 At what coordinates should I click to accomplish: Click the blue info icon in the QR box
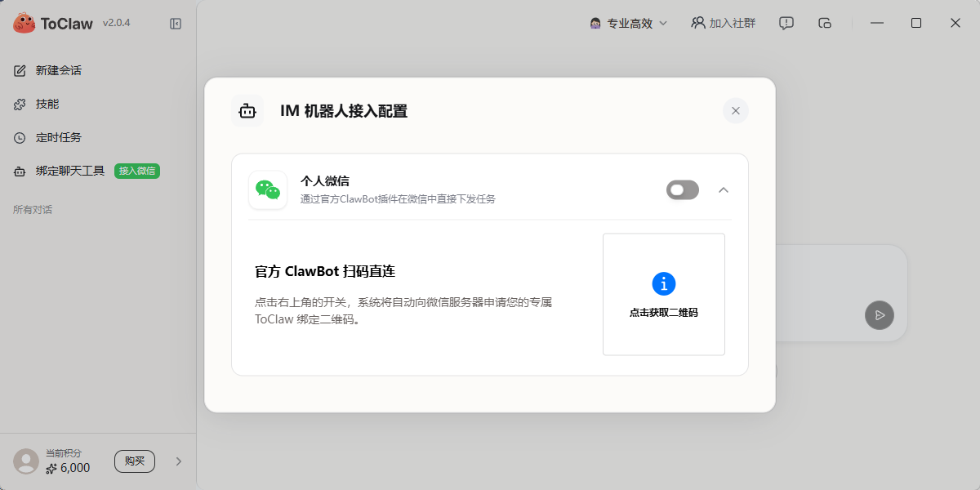point(664,283)
